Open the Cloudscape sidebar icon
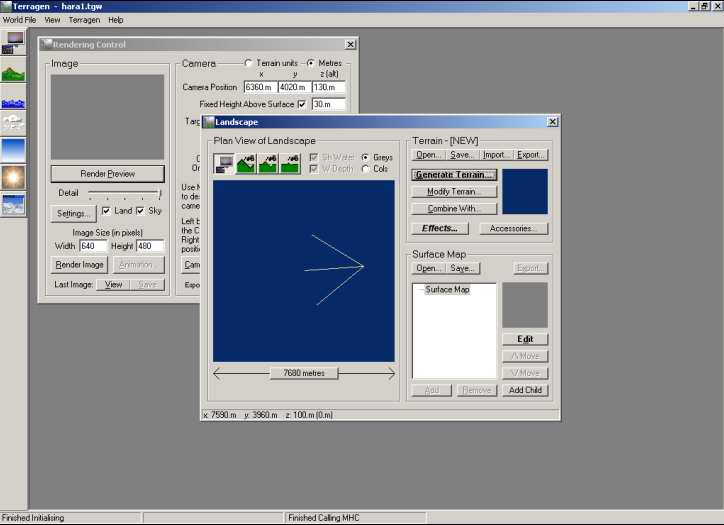The height and width of the screenshot is (525, 724). pos(14,123)
